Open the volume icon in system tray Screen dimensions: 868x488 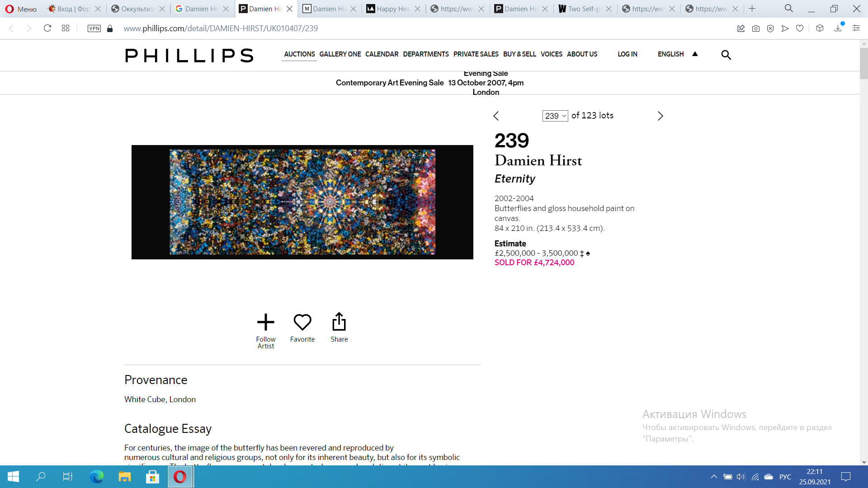(x=741, y=477)
